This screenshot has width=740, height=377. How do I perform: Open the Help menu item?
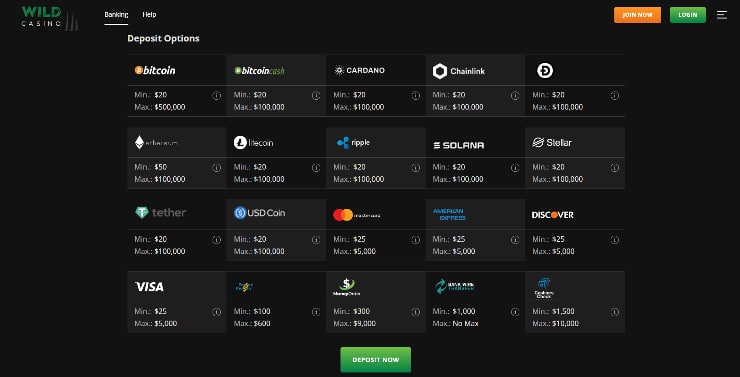(x=149, y=15)
